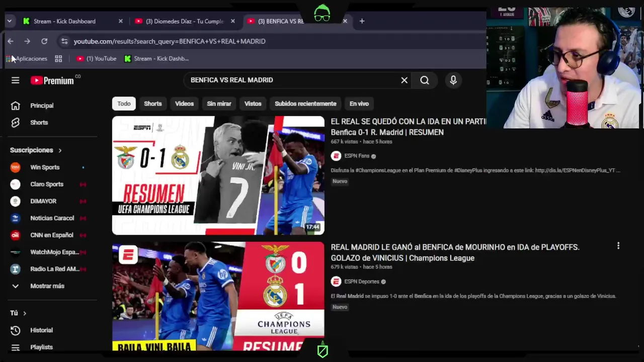Filter results by En vivo chip

coord(359,104)
